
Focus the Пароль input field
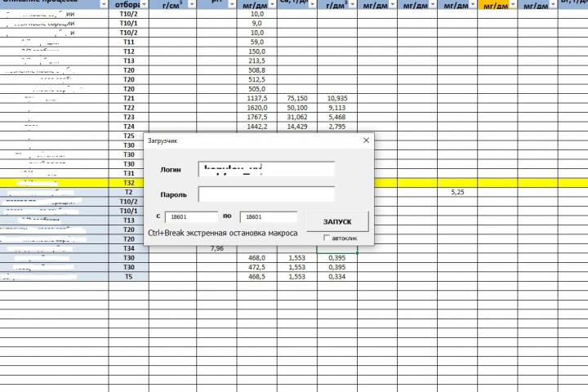266,194
